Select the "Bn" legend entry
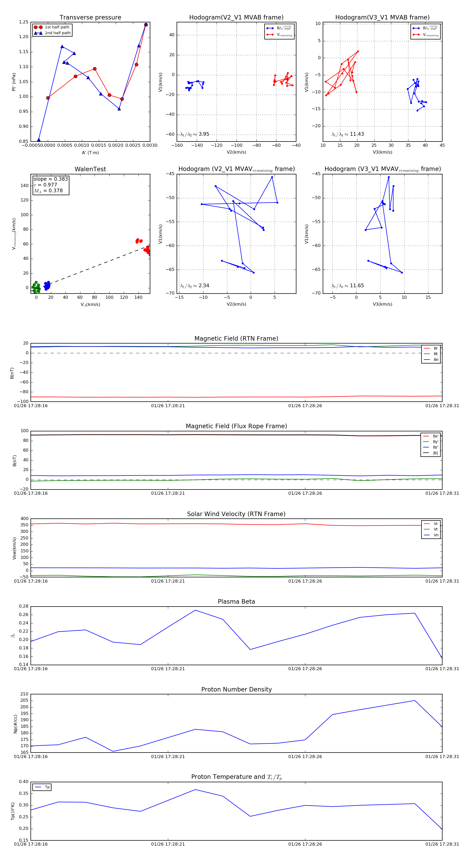The image size is (473, 868). pyautogui.click(x=431, y=360)
